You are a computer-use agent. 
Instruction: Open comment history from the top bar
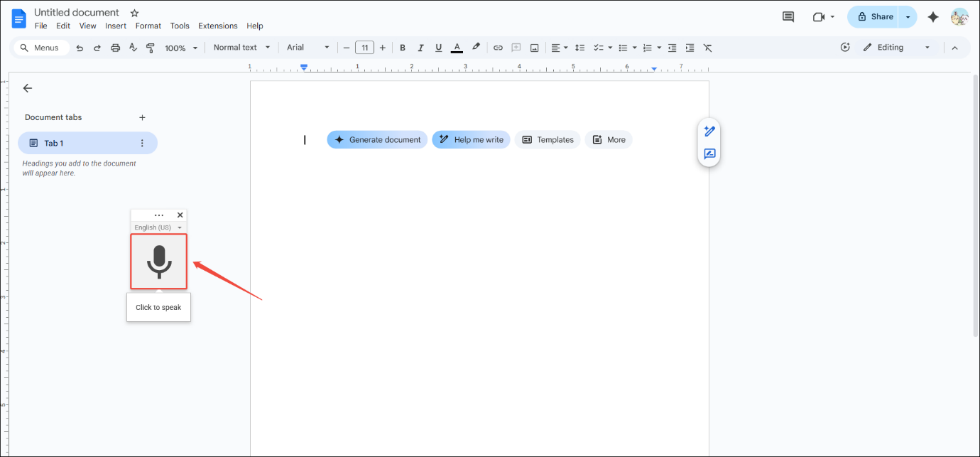click(788, 16)
